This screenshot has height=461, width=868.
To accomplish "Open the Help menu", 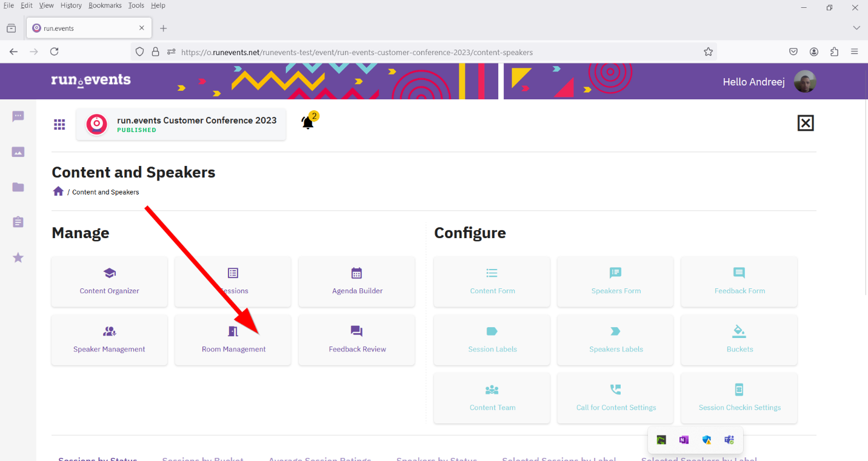I will pos(158,5).
